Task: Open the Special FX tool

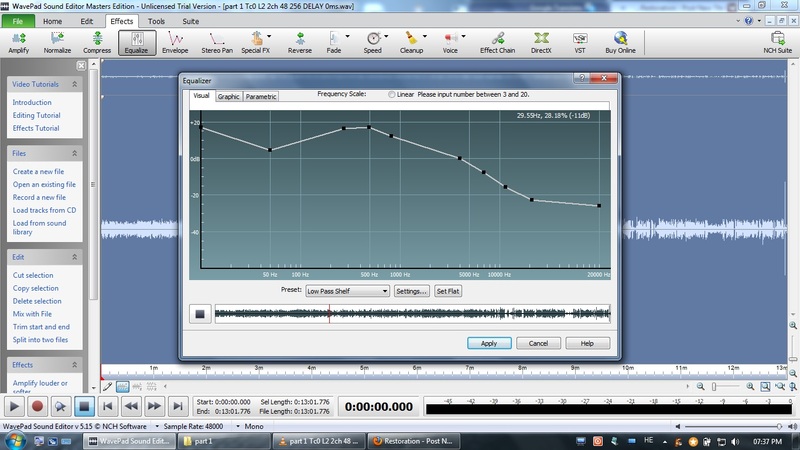Action: pos(256,43)
